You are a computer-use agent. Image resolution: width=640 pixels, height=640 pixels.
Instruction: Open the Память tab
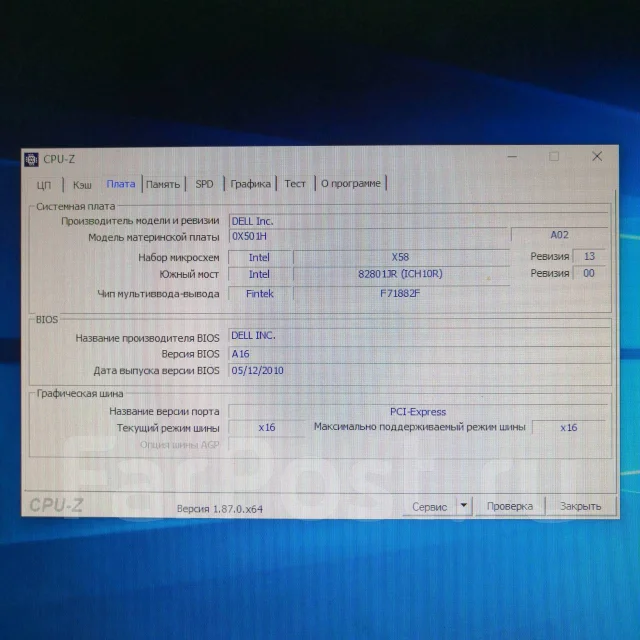coord(163,184)
